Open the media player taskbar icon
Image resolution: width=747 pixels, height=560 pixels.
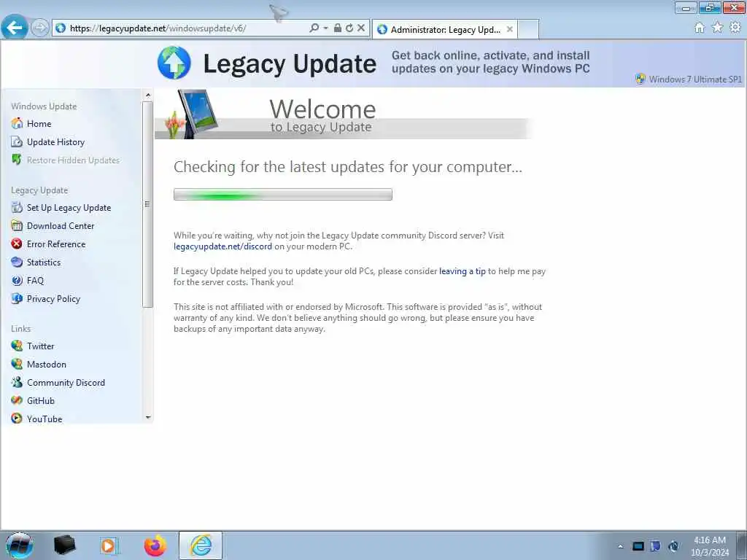[109, 545]
